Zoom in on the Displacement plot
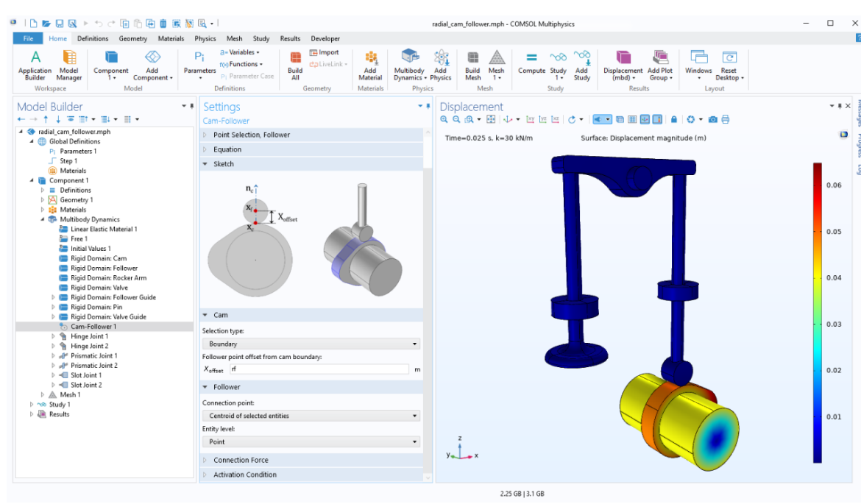The height and width of the screenshot is (504, 861). (x=444, y=120)
